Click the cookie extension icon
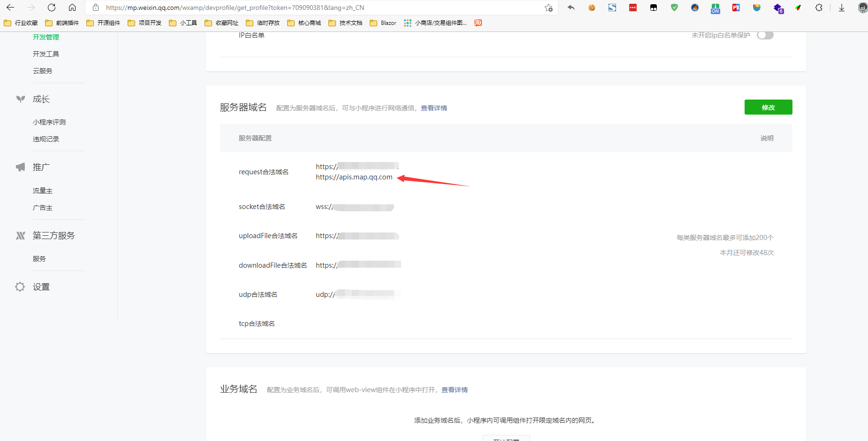The height and width of the screenshot is (441, 868). point(592,8)
